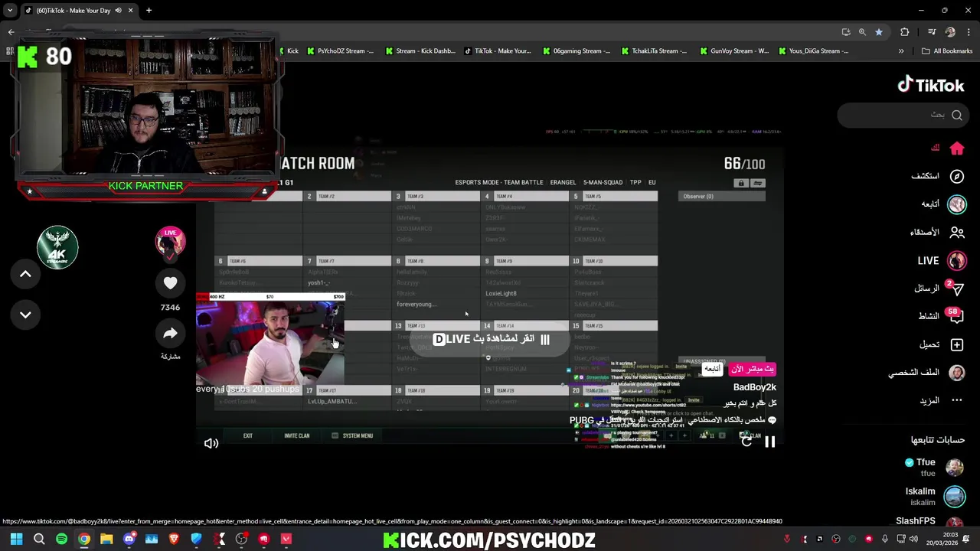The width and height of the screenshot is (980, 551).
Task: Open the Yous_DiiGa Stream bookmark
Action: [813, 51]
